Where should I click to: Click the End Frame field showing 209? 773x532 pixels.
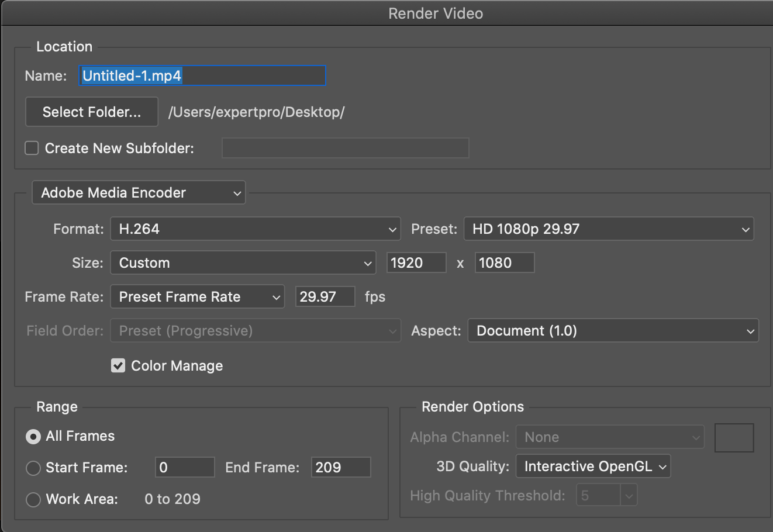pos(341,467)
